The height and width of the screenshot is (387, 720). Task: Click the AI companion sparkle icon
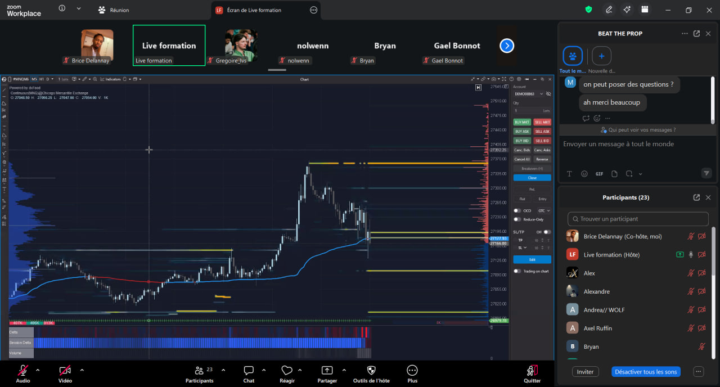click(627, 10)
